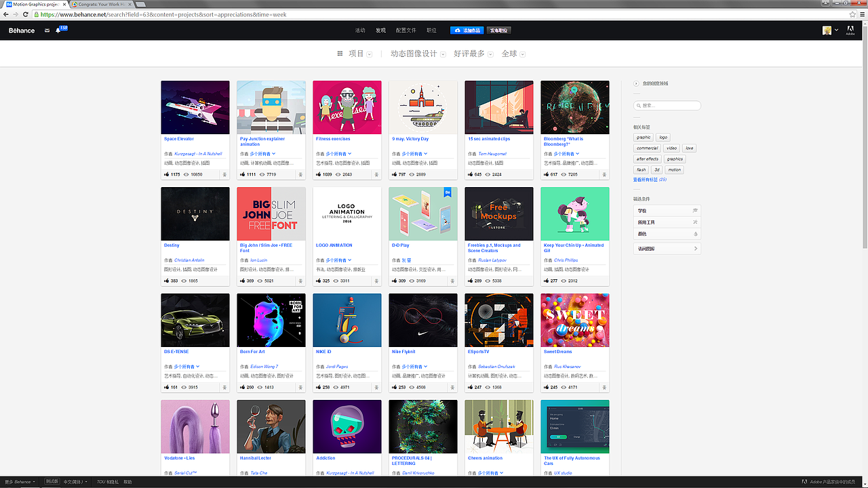Bookmark this page with the star icon
Screen dimensions: 868x488
pyautogui.click(x=852, y=14)
